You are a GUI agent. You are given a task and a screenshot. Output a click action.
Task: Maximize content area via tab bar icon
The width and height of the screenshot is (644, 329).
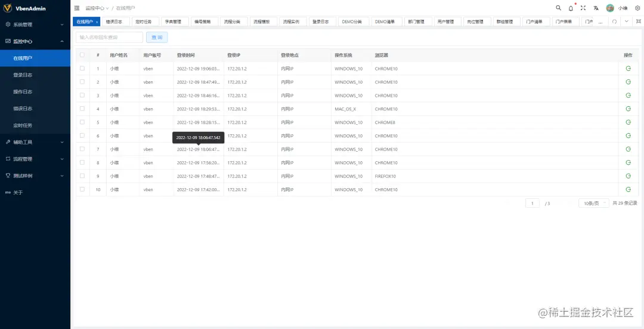638,21
